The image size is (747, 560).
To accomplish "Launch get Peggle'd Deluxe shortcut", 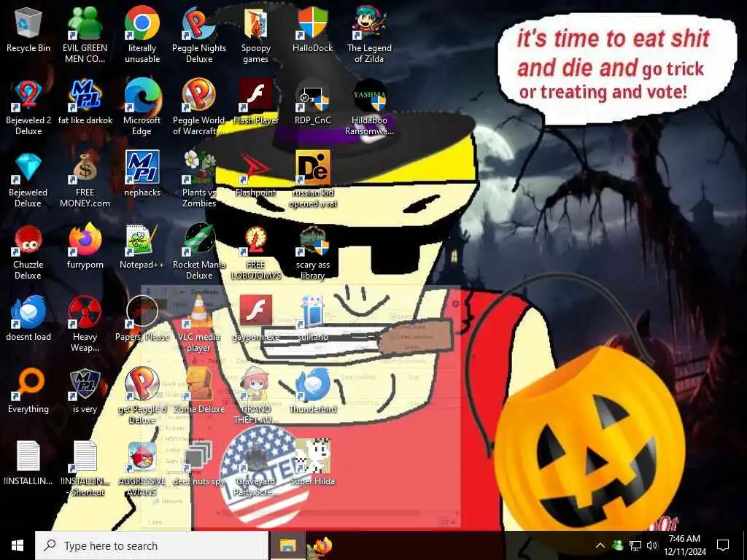I will (x=142, y=397).
